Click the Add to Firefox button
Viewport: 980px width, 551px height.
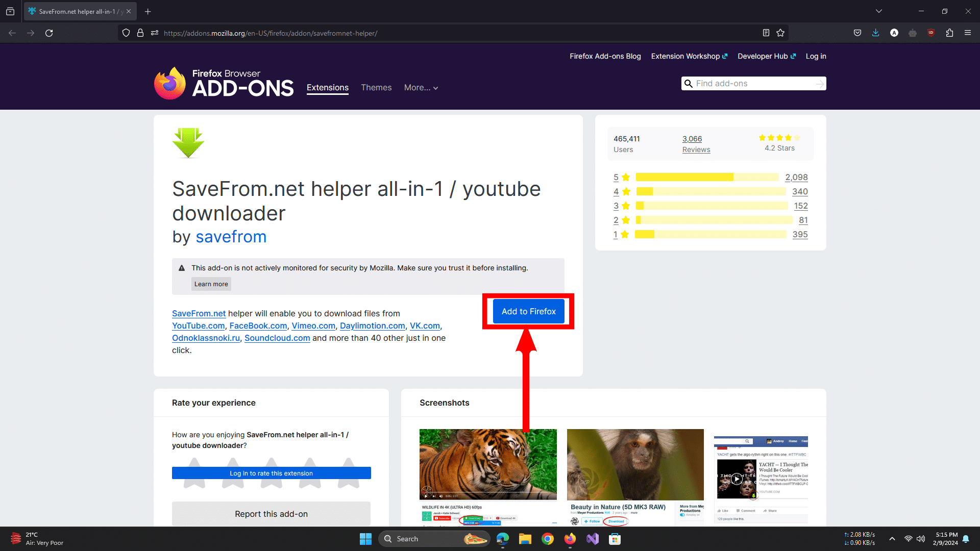(528, 311)
